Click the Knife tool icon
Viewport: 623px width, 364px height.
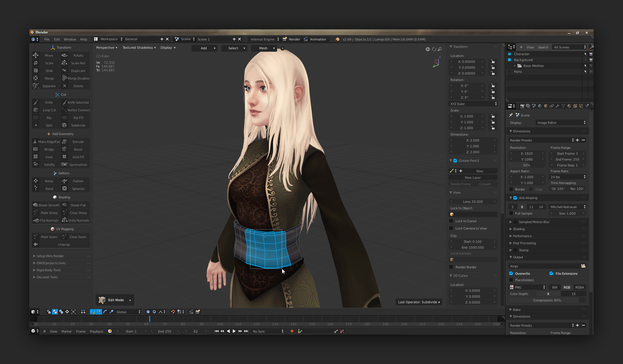[x=36, y=102]
